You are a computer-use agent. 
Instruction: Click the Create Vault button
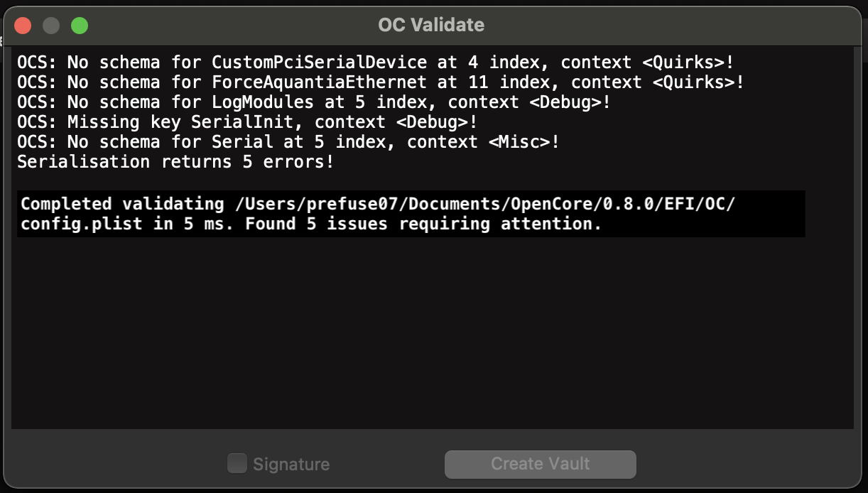[540, 464]
